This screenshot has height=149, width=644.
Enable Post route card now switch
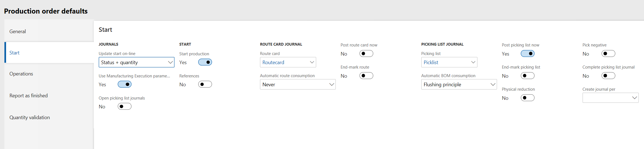[366, 54]
